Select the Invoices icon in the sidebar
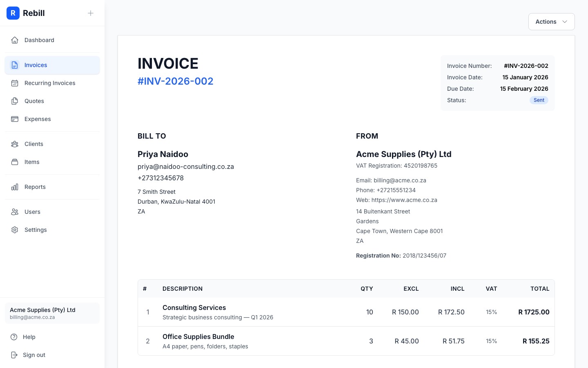The height and width of the screenshot is (368, 588). [x=15, y=65]
